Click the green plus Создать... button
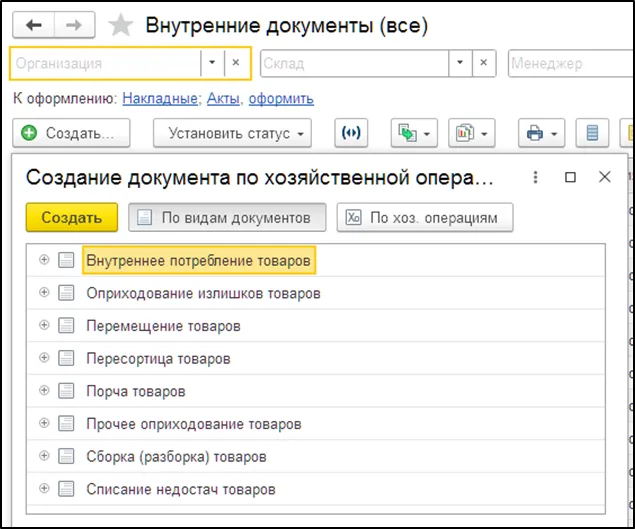The width and height of the screenshot is (635, 529). pyautogui.click(x=71, y=133)
